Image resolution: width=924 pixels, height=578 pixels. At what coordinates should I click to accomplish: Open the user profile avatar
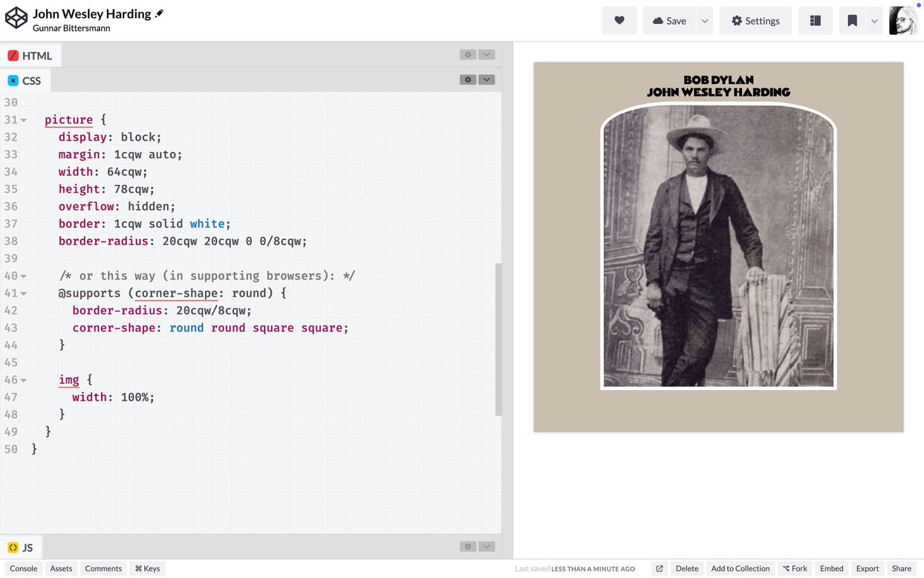[903, 21]
